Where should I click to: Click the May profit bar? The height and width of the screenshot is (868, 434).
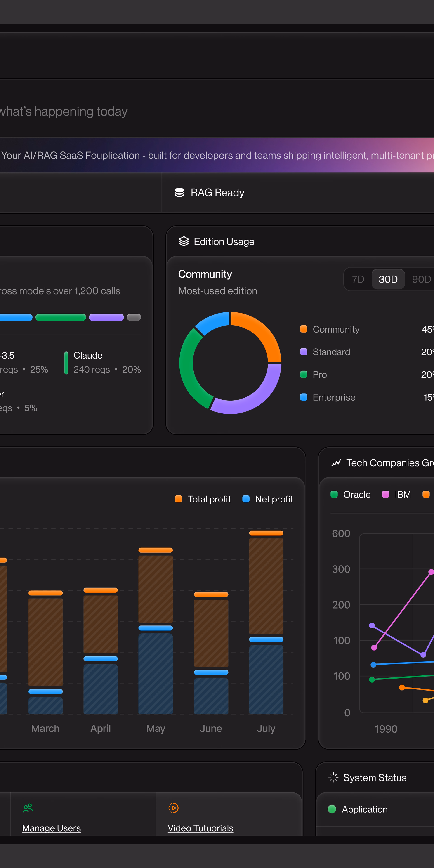tap(156, 631)
